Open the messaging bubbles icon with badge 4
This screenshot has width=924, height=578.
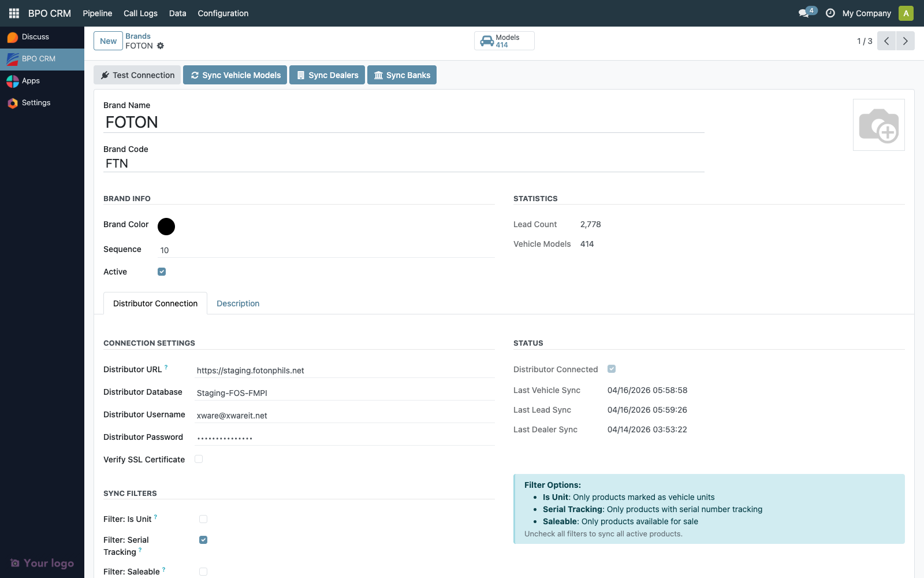tap(804, 12)
